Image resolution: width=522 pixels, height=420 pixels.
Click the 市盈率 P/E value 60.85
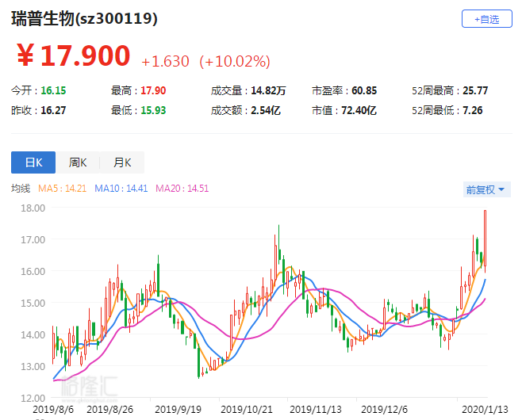coord(364,90)
